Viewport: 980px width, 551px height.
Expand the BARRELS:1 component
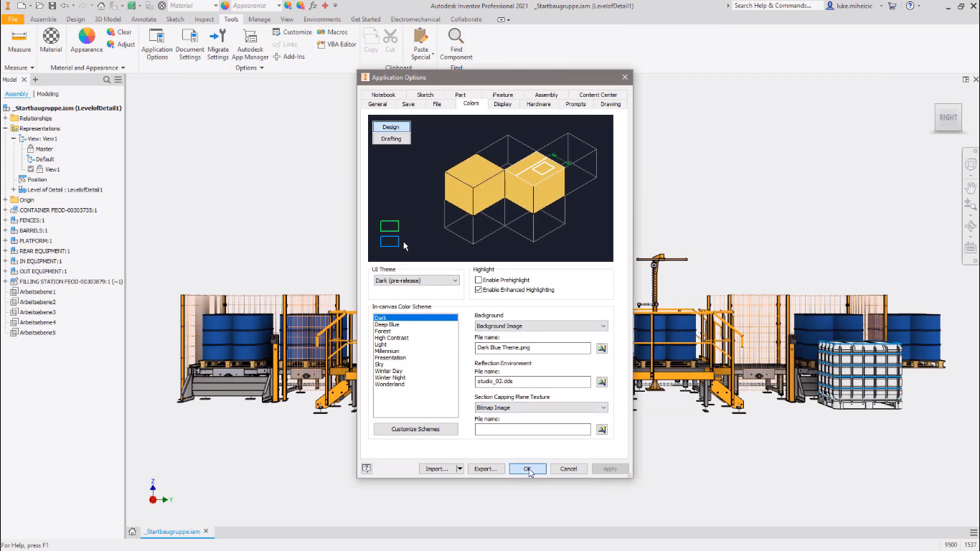pos(5,231)
